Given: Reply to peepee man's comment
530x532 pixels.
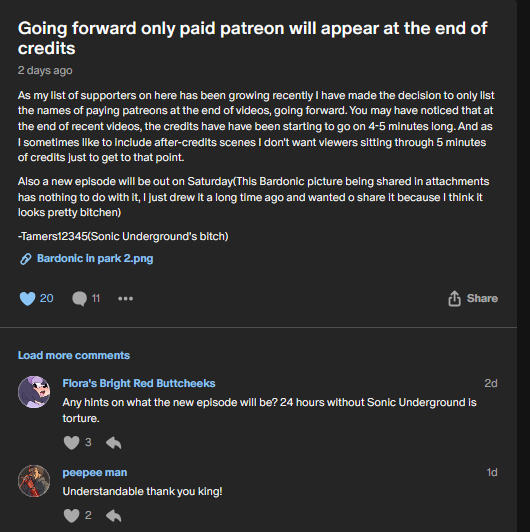Looking at the screenshot, I should click(113, 516).
